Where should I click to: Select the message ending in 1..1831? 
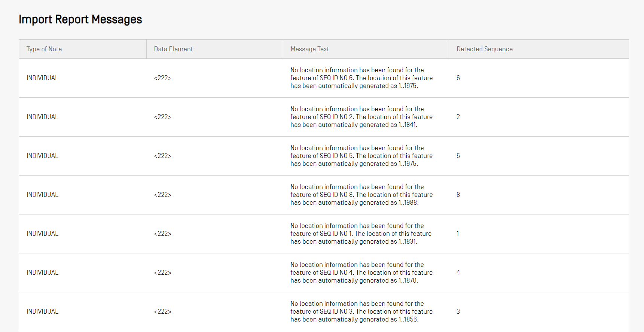pyautogui.click(x=361, y=234)
